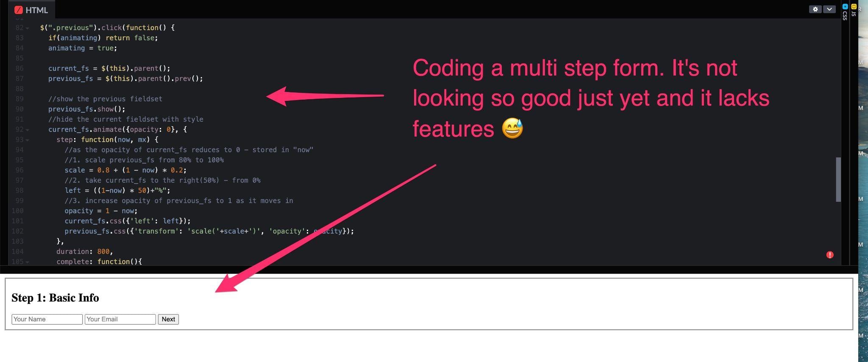Select the HTML editor tab label

tap(31, 10)
